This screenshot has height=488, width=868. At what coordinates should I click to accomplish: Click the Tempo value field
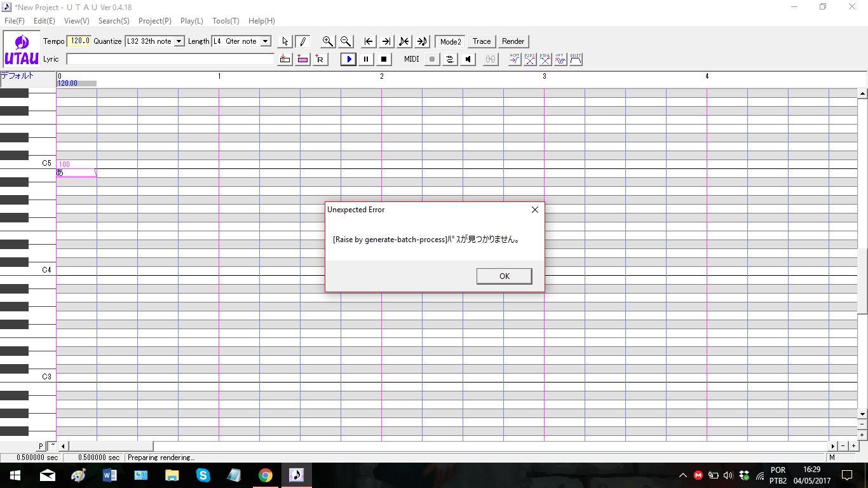point(79,41)
